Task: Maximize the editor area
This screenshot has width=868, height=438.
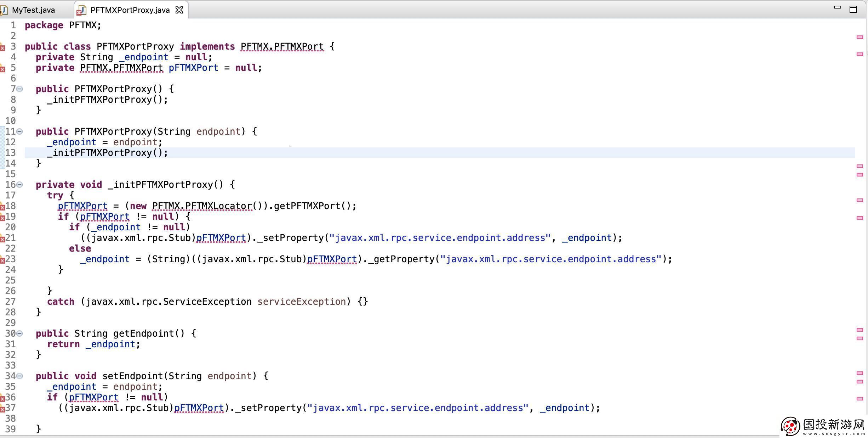Action: tap(853, 9)
